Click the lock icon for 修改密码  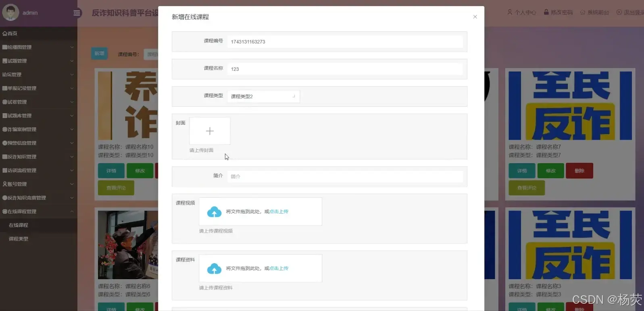pos(546,12)
